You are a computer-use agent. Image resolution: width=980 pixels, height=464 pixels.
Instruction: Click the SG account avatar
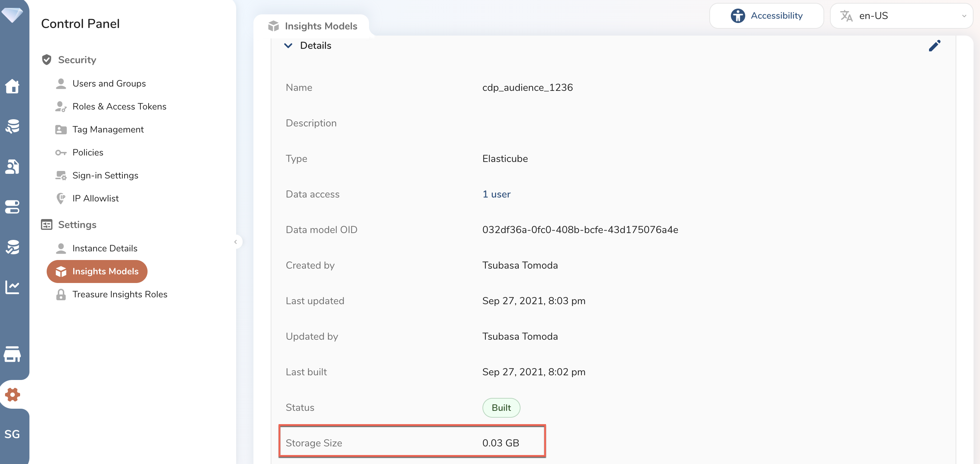pyautogui.click(x=12, y=434)
